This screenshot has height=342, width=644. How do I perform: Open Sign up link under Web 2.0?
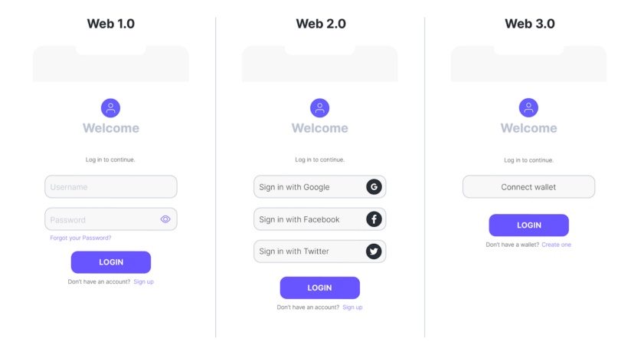tap(352, 307)
